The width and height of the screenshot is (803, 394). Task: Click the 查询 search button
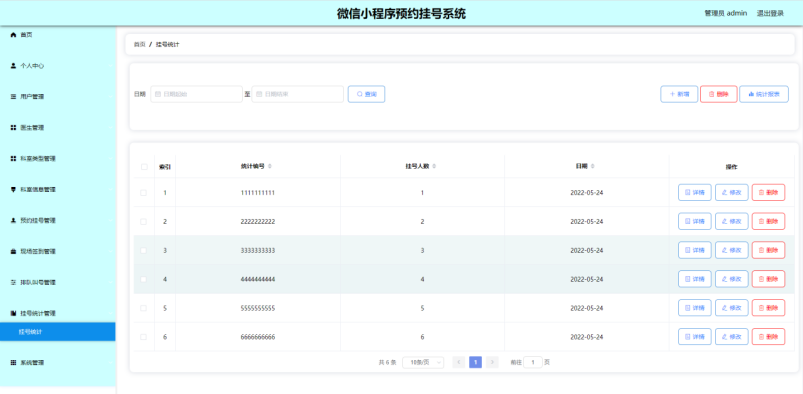coord(366,94)
